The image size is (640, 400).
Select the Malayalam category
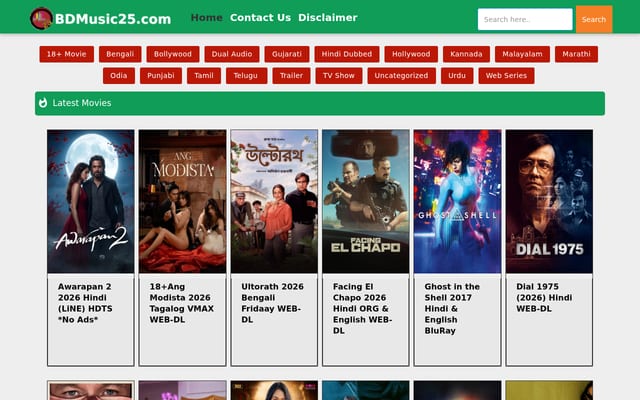click(522, 54)
